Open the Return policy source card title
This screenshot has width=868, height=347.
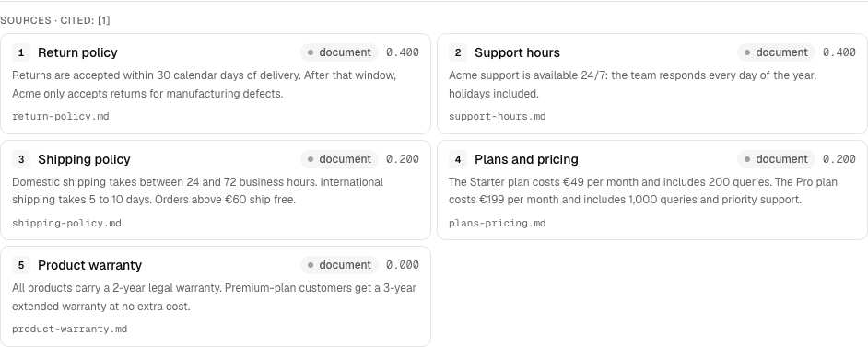point(77,52)
